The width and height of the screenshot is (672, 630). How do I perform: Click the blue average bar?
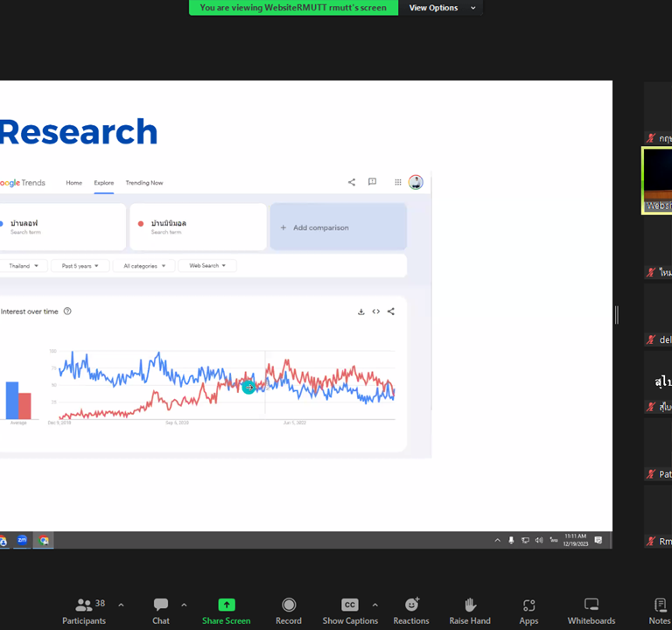coord(12,400)
